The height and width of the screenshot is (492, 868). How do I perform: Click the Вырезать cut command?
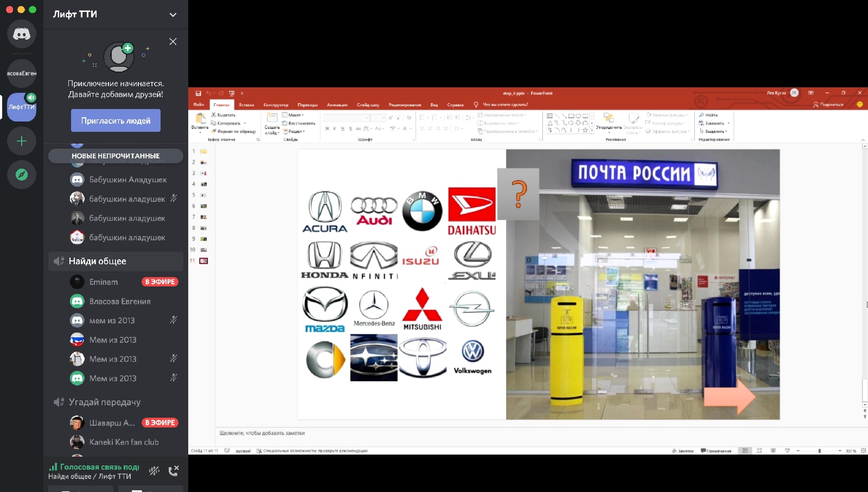tap(224, 115)
